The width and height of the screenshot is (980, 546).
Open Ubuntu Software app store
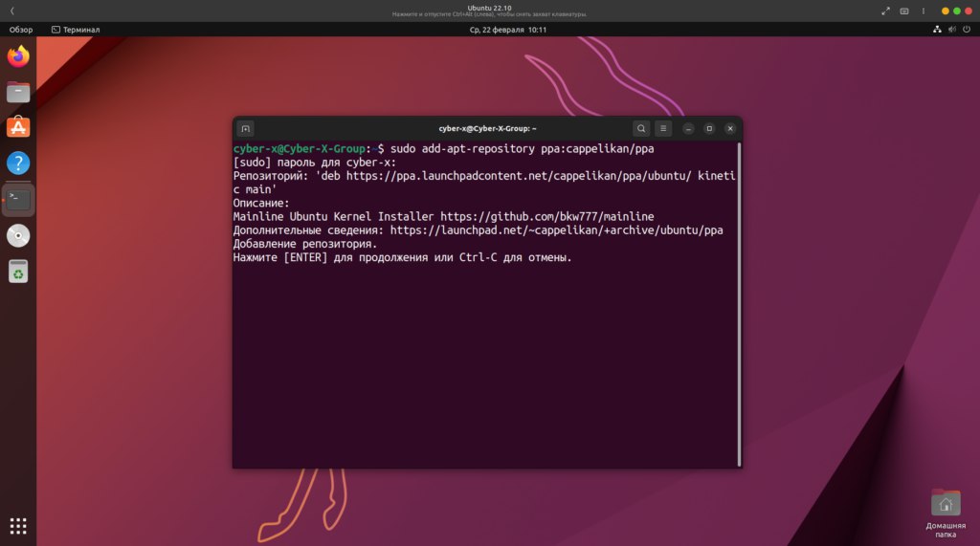[18, 127]
